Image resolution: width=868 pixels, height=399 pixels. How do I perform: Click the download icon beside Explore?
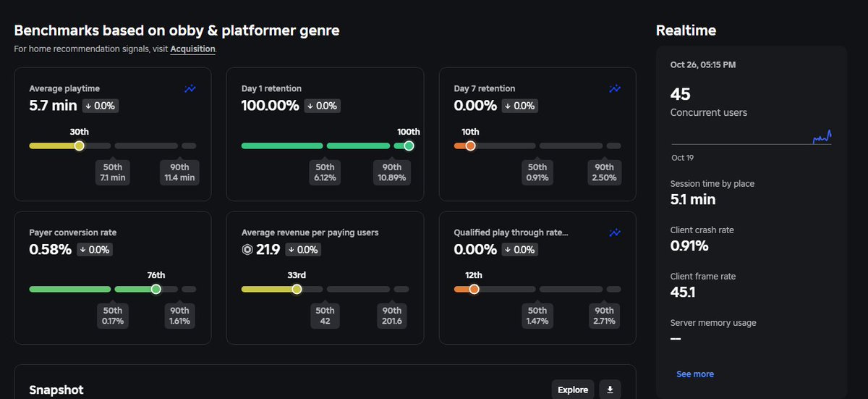coord(610,390)
